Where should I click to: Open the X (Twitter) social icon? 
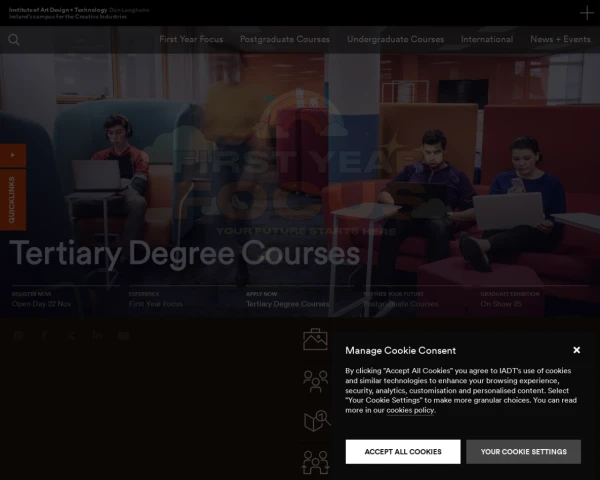71,336
